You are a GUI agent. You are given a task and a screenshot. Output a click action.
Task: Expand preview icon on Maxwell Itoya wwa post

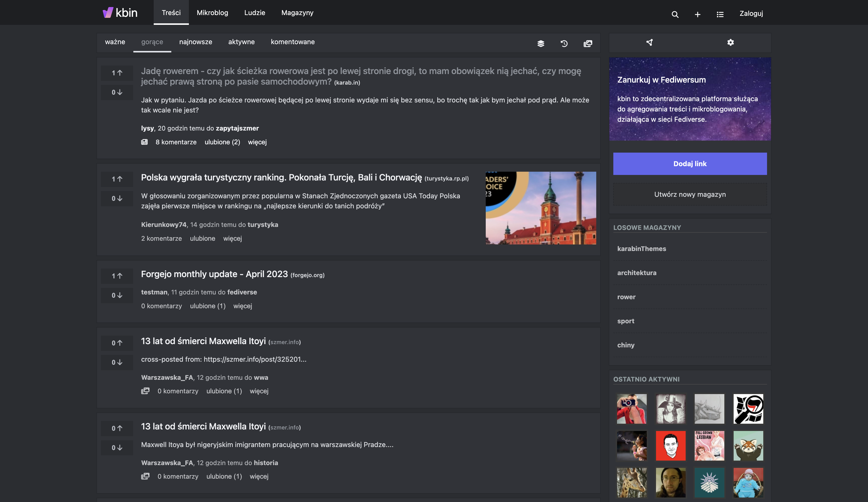pos(145,391)
